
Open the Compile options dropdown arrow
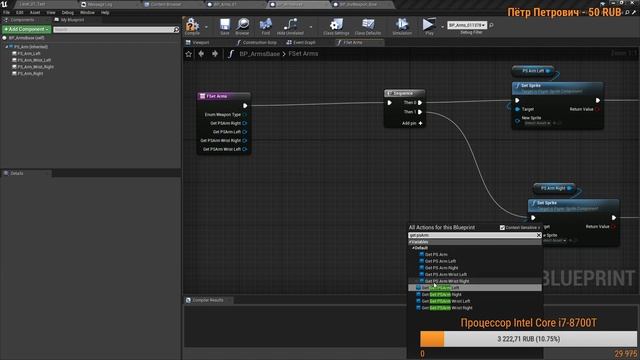[206, 27]
